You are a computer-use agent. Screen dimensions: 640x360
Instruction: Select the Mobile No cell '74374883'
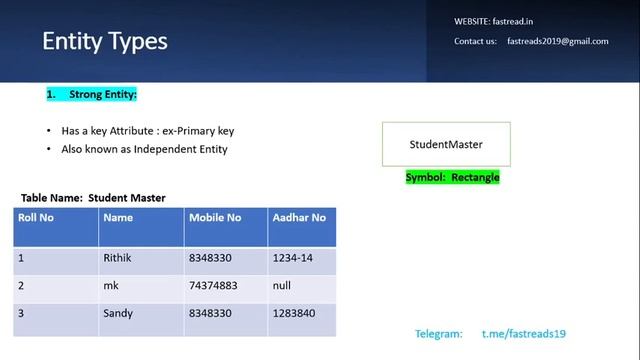(x=226, y=289)
